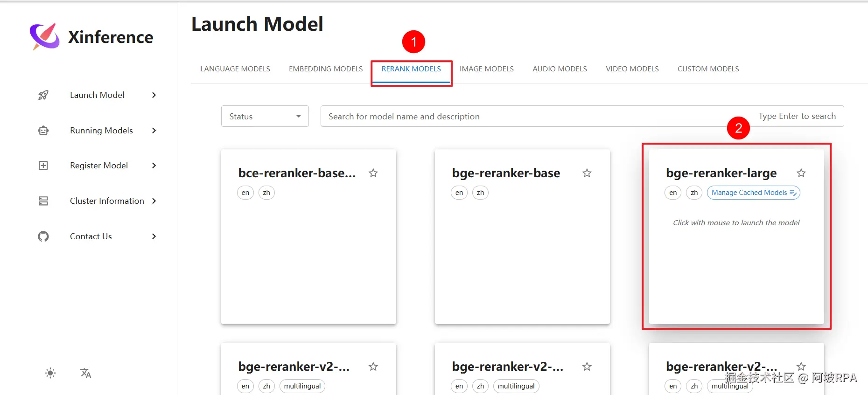Open Contact Us in the sidebar

[91, 236]
